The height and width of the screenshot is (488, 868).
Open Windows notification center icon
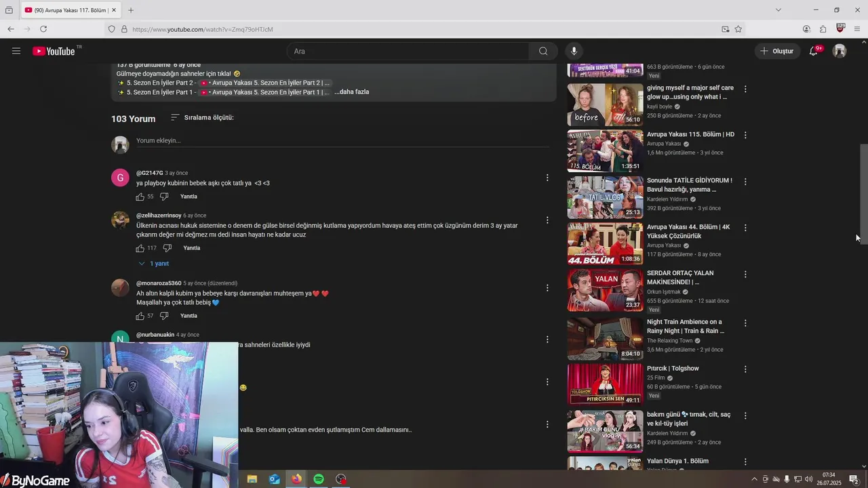point(854,479)
